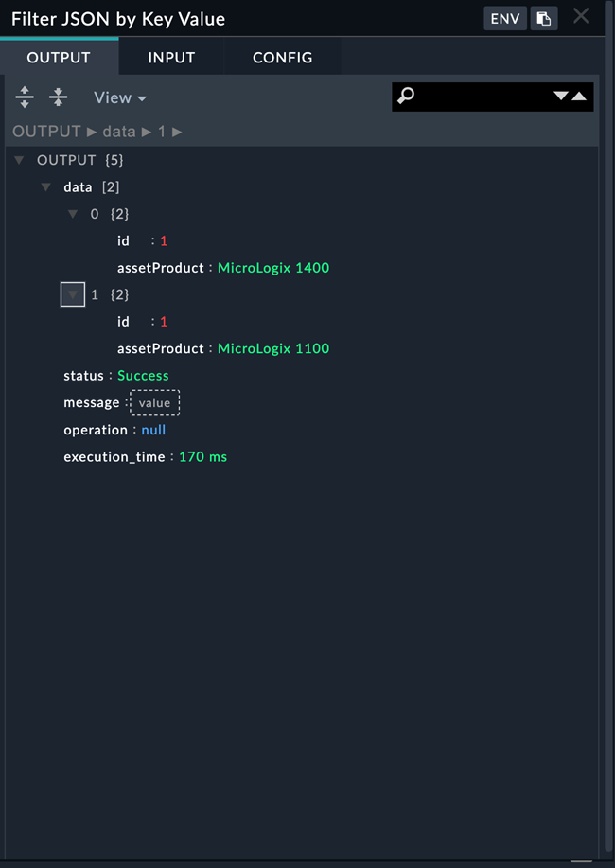Collapse array item 1
Screen dimensions: 615x868
pyautogui.click(x=73, y=295)
